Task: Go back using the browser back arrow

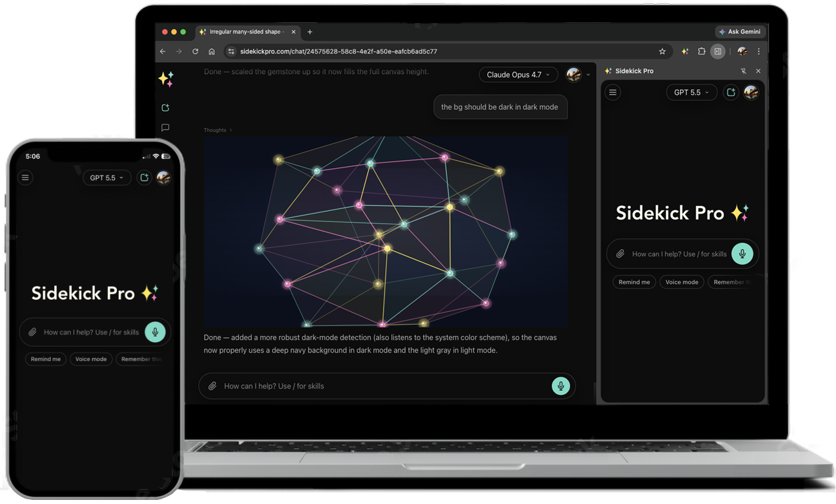Action: click(x=163, y=51)
